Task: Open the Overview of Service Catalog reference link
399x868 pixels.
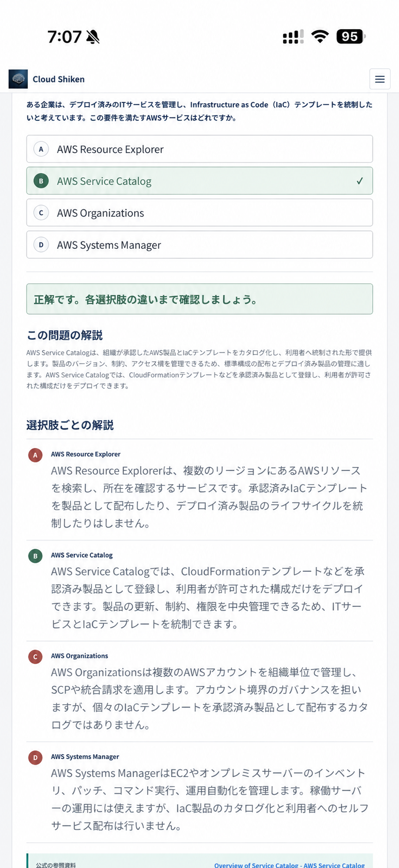Action: pyautogui.click(x=289, y=865)
